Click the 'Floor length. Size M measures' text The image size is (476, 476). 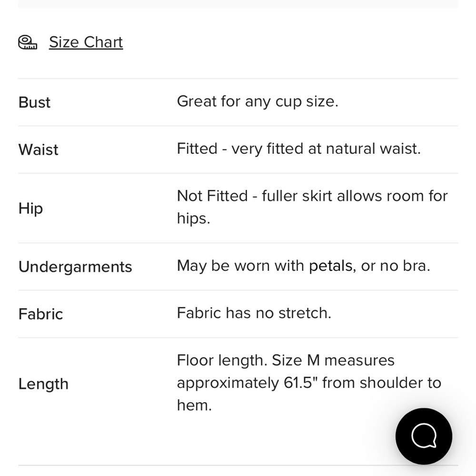[x=286, y=360]
